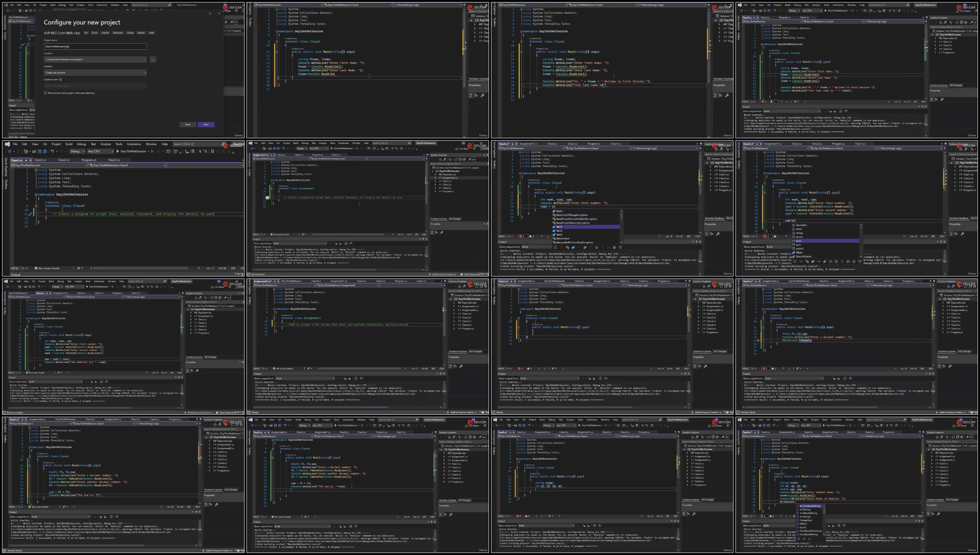Open 'Create new solution' dropdown in Configure dialog
Screen dimensions: 980x555
pos(95,73)
